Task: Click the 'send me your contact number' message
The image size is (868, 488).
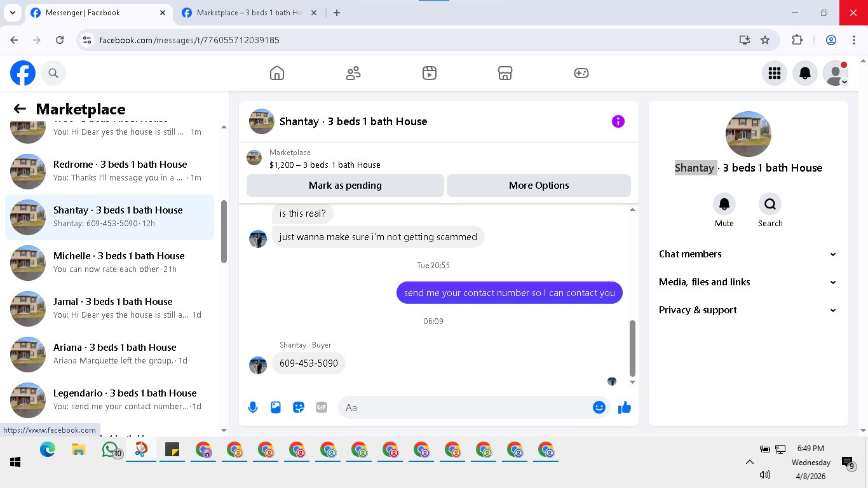Action: pos(510,293)
